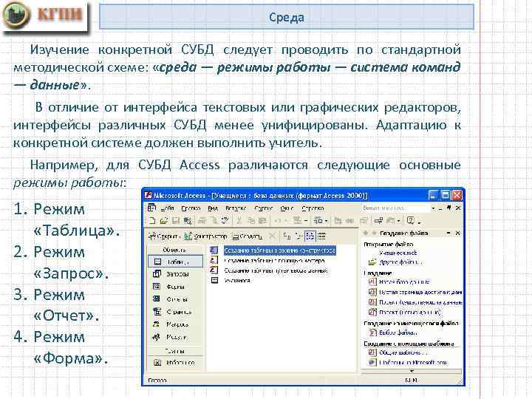Expand the Группы bar in objects panel
Screen dimensions: 532x399
(175, 351)
